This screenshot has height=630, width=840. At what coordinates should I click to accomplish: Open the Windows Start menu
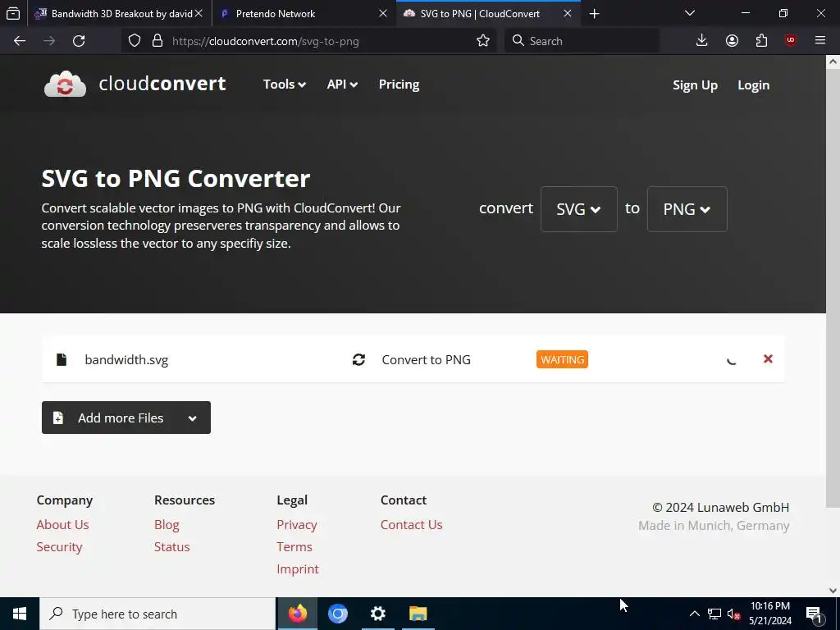click(x=20, y=614)
